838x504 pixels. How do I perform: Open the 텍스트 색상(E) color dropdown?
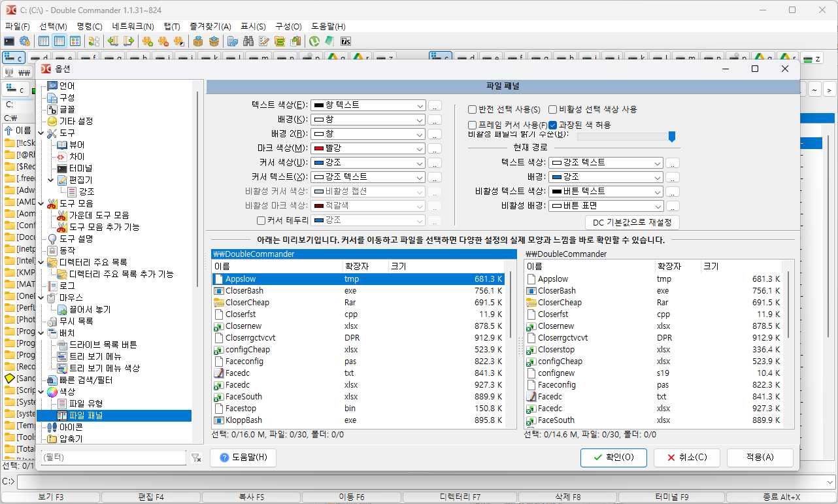(369, 105)
